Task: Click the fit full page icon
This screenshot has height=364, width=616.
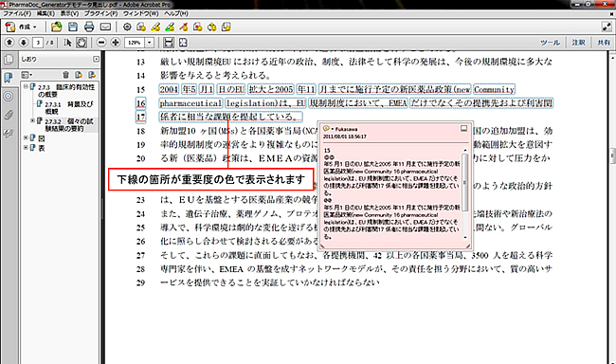Action: click(x=183, y=42)
